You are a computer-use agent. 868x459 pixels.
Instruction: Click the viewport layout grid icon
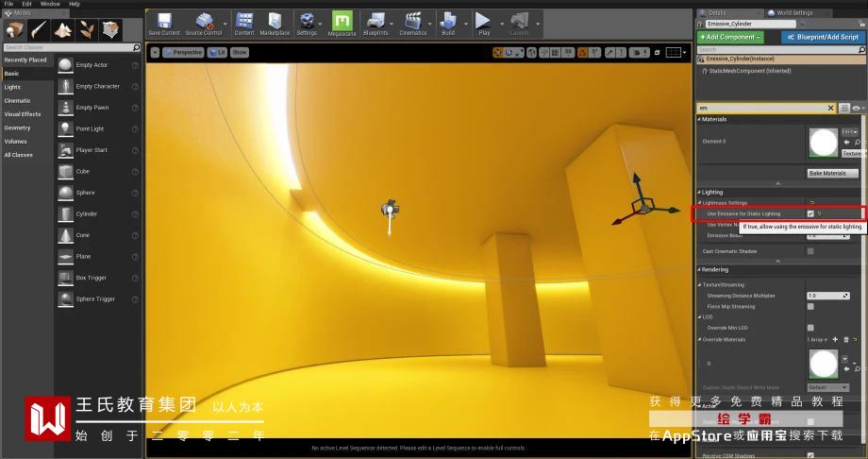click(x=673, y=53)
